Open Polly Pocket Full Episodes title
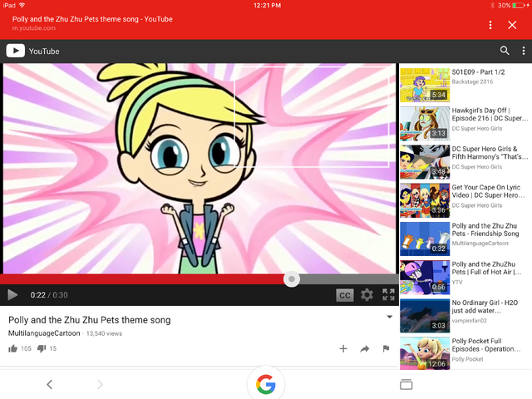 point(485,345)
